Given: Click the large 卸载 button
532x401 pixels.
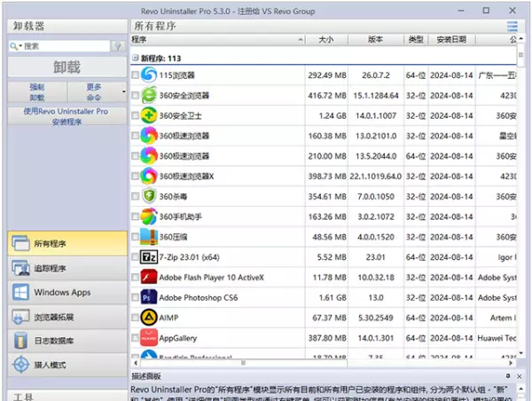Looking at the screenshot, I should (67, 67).
